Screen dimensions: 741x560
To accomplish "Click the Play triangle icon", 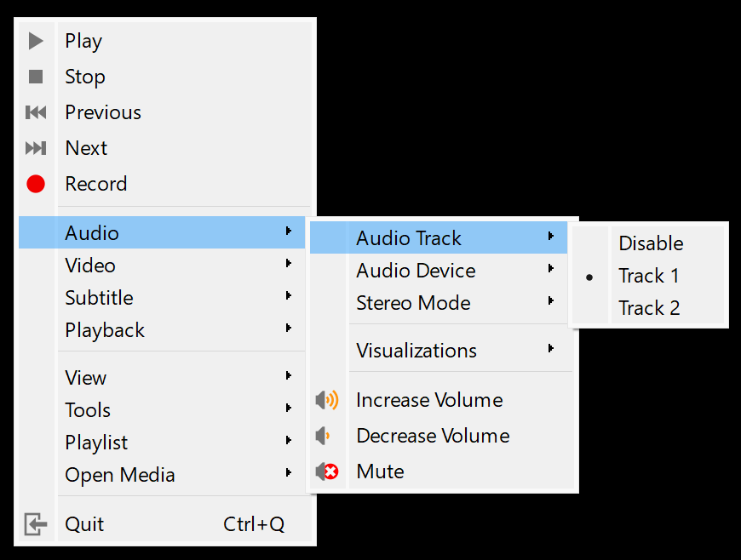I will tap(36, 41).
